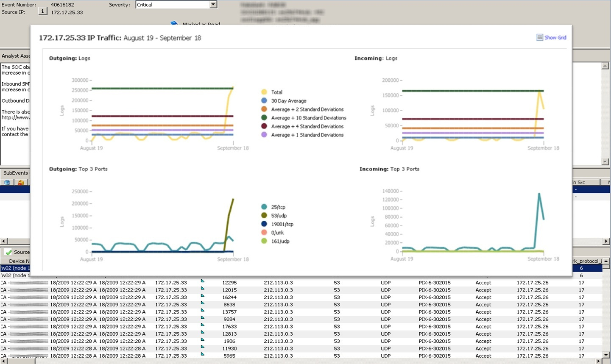611x364 pixels.
Task: Click the 53/udp legend item
Action: (x=279, y=216)
